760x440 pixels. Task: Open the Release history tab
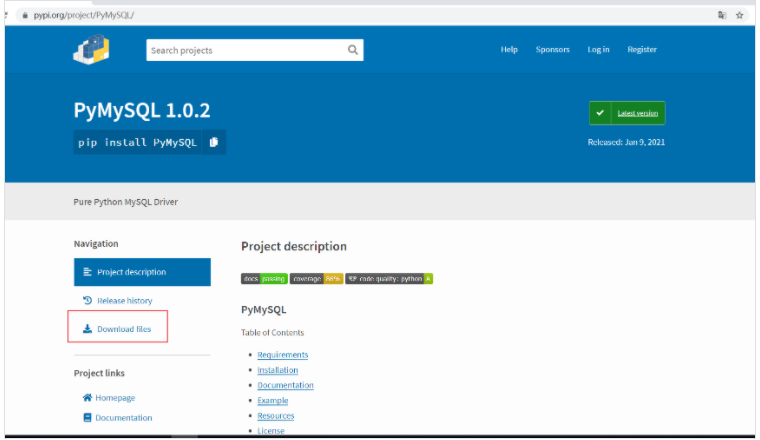(x=125, y=300)
